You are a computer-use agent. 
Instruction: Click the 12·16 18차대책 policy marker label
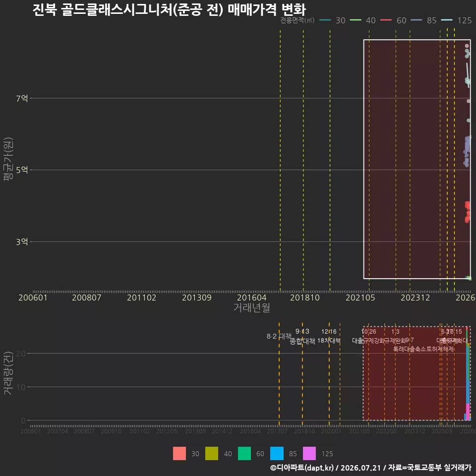pos(329,336)
